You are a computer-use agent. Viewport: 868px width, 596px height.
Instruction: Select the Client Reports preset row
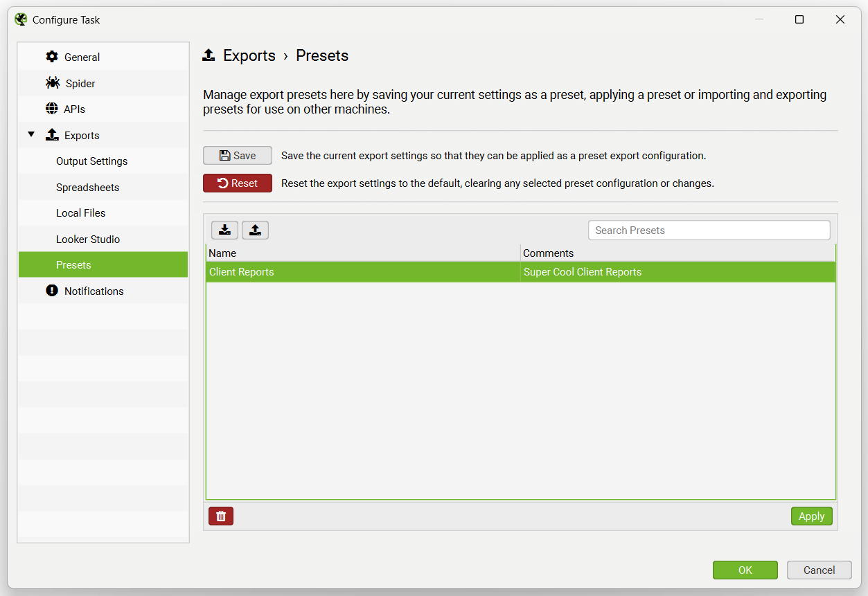[x=360, y=271]
